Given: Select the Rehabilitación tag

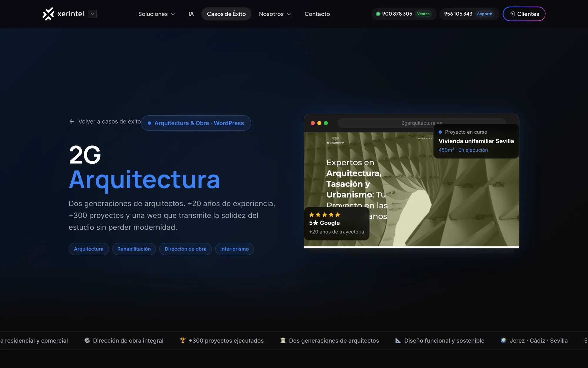Looking at the screenshot, I should click(134, 249).
